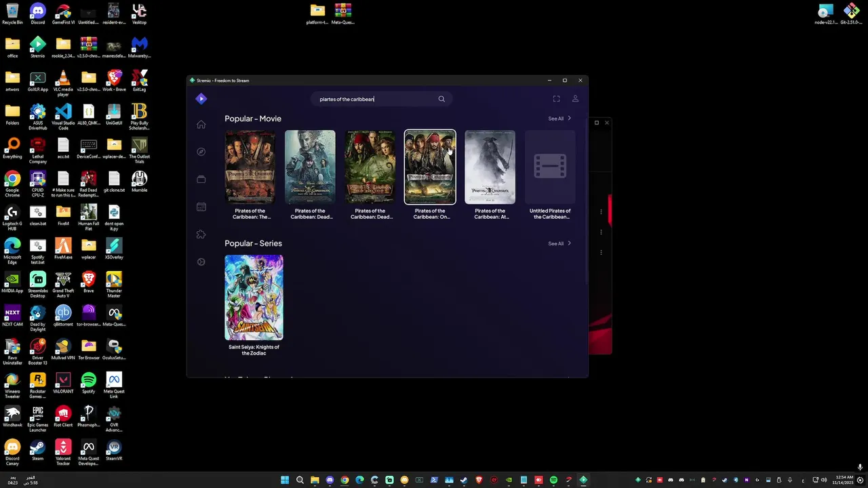This screenshot has width=868, height=488.
Task: Open Calendar from the Stremio sidebar
Action: point(201,207)
